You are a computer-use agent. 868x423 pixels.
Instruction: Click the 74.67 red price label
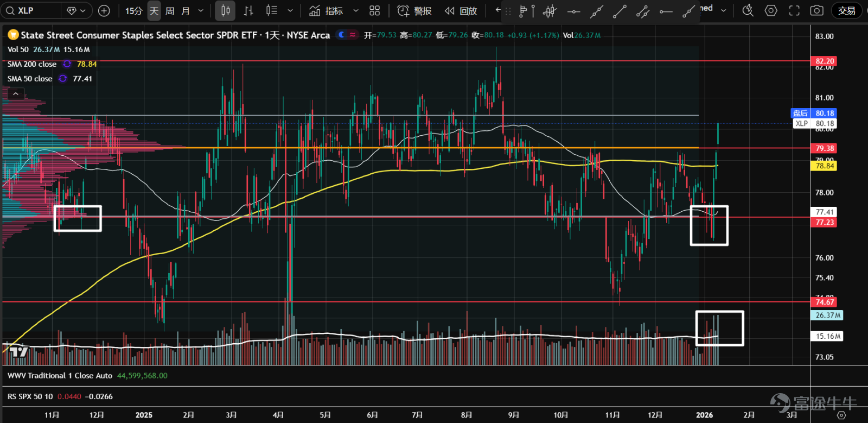pyautogui.click(x=824, y=302)
